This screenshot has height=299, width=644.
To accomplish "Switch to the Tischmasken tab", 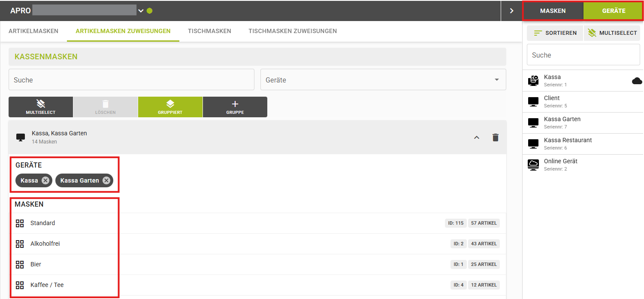I will coord(209,31).
